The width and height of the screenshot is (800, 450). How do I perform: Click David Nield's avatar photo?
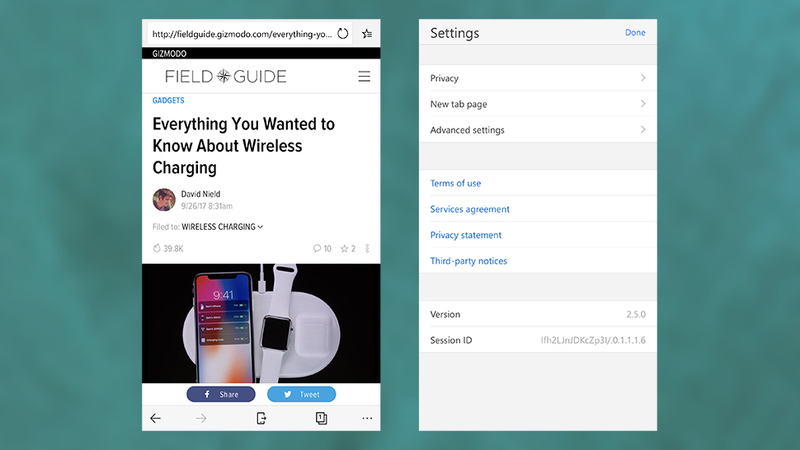tap(164, 199)
